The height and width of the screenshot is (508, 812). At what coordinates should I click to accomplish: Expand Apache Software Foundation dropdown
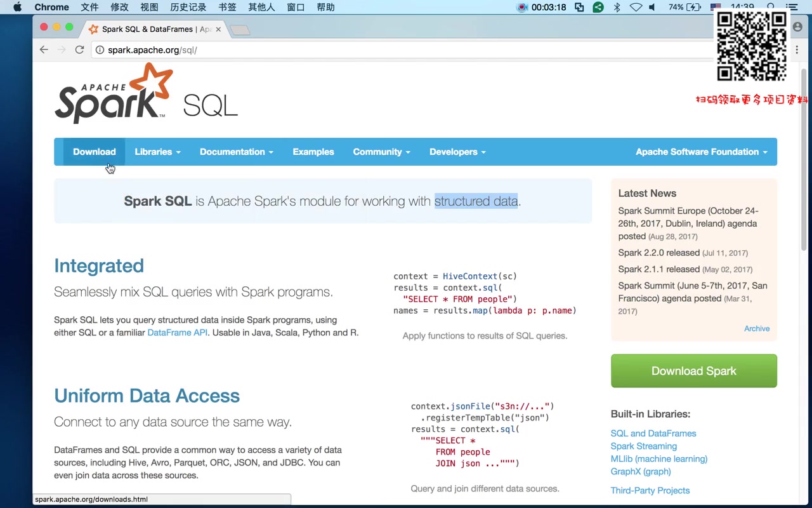point(702,152)
